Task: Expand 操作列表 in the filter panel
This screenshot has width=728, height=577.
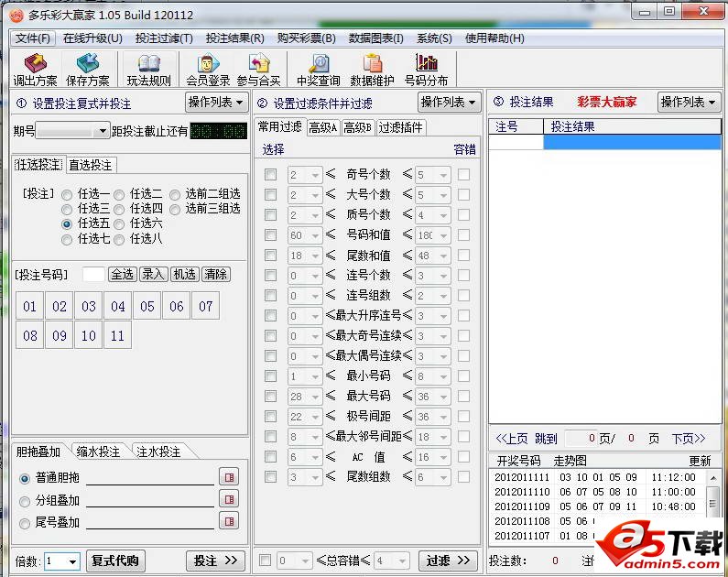Action: click(449, 102)
